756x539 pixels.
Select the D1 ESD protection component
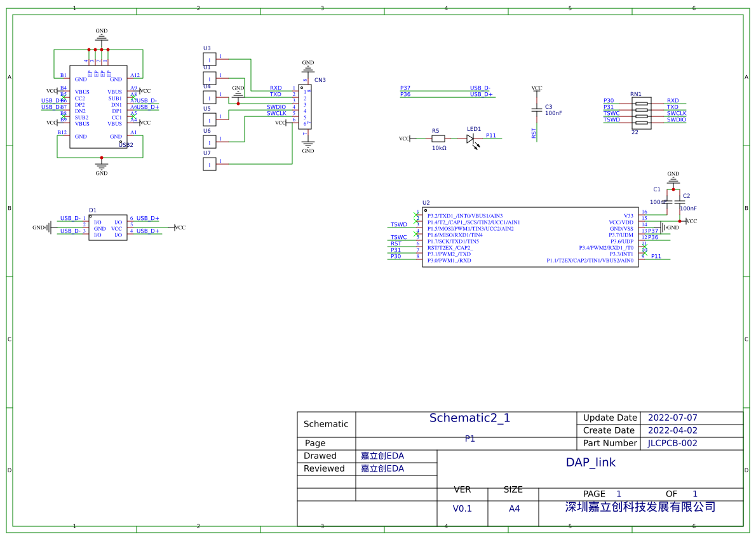(x=108, y=227)
